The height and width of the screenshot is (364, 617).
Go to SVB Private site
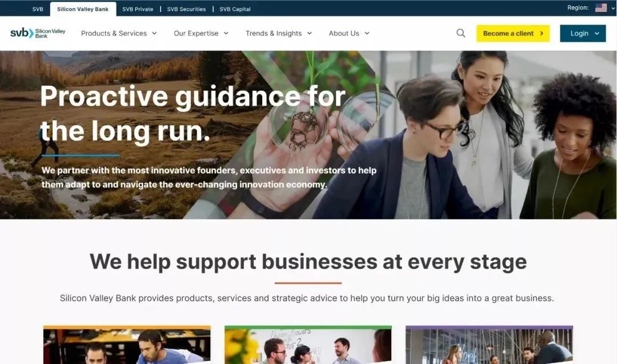(138, 9)
